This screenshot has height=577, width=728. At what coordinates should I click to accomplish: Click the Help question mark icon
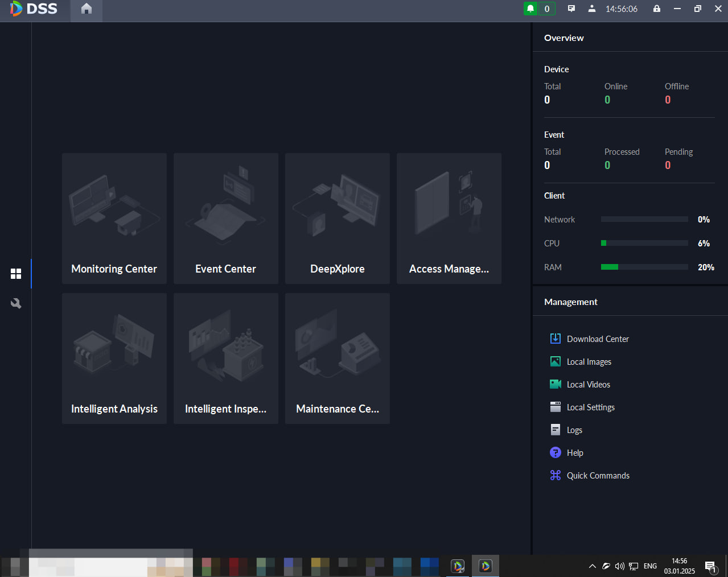pos(556,452)
